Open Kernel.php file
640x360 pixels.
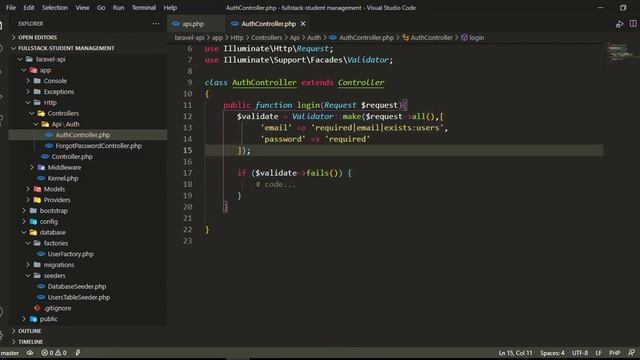coord(62,178)
